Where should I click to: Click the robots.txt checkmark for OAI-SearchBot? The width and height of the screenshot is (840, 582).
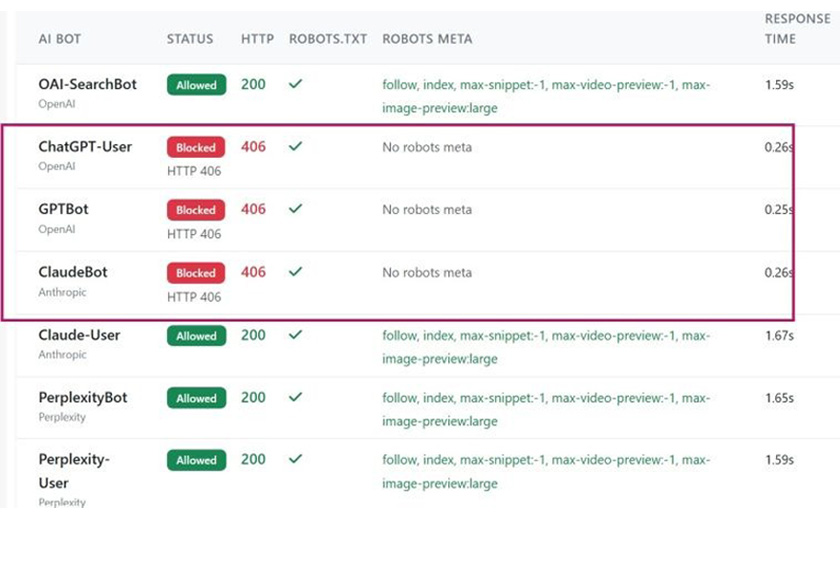click(x=295, y=85)
